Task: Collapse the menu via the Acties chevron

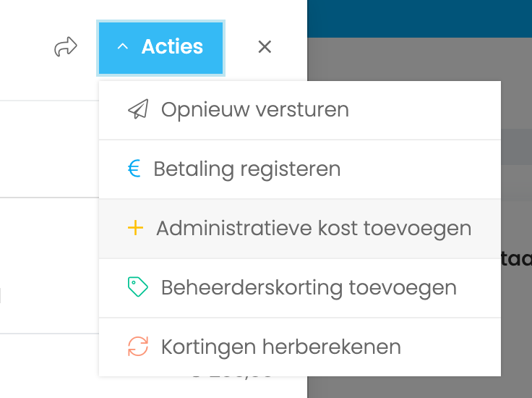Action: (122, 46)
